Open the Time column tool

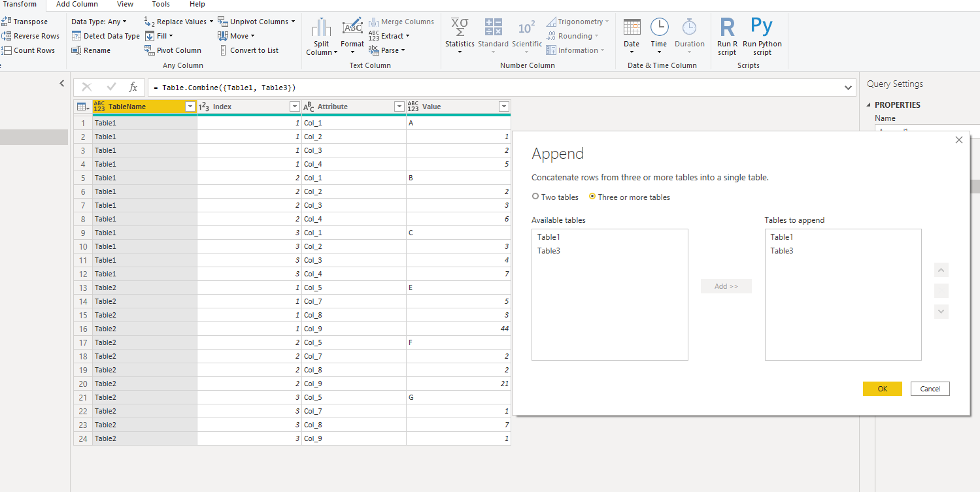[x=659, y=35]
